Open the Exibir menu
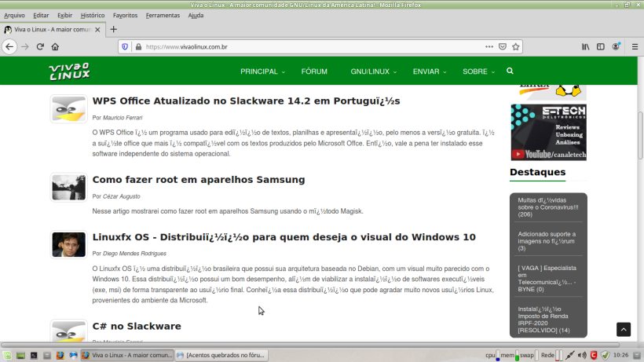The height and width of the screenshot is (362, 644). tap(64, 15)
